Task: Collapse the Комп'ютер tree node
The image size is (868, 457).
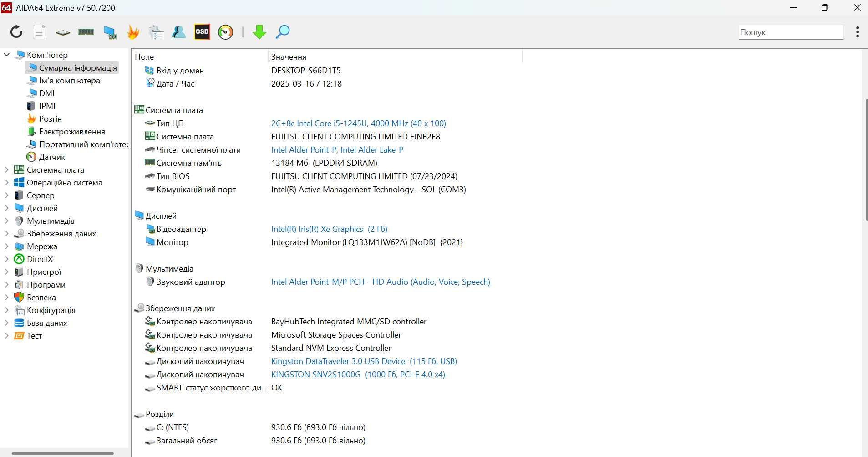Action: coord(6,55)
